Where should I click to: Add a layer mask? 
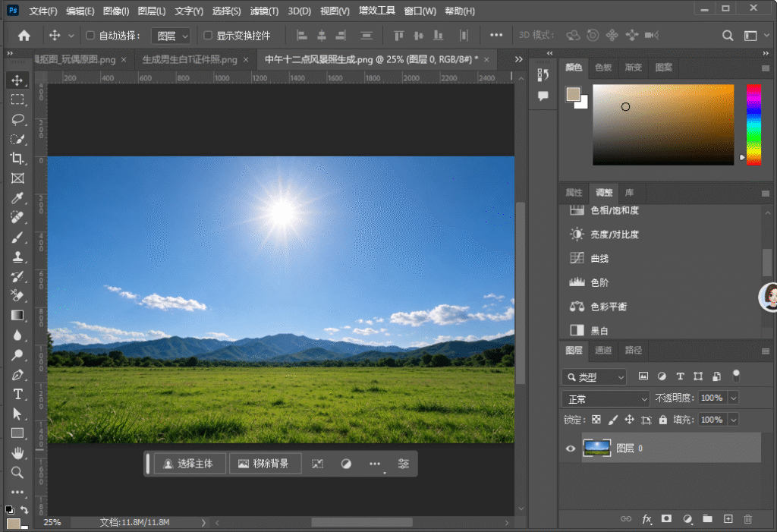click(x=666, y=518)
